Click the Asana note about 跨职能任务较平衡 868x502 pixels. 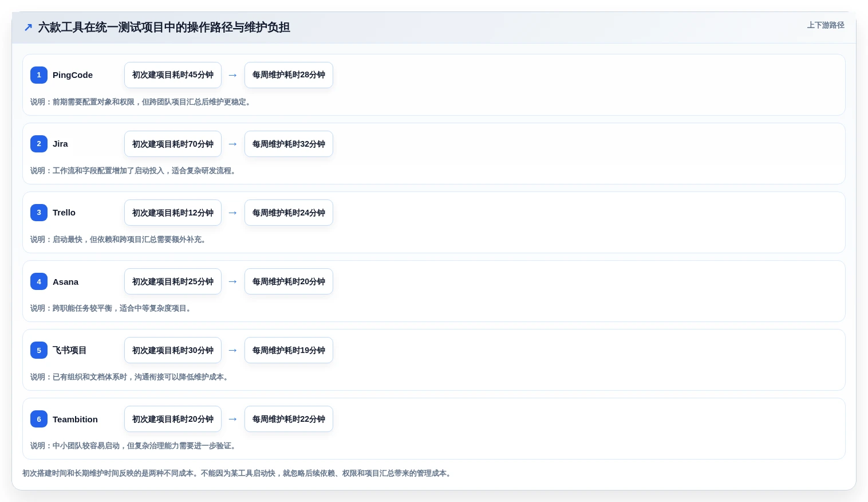(x=112, y=308)
